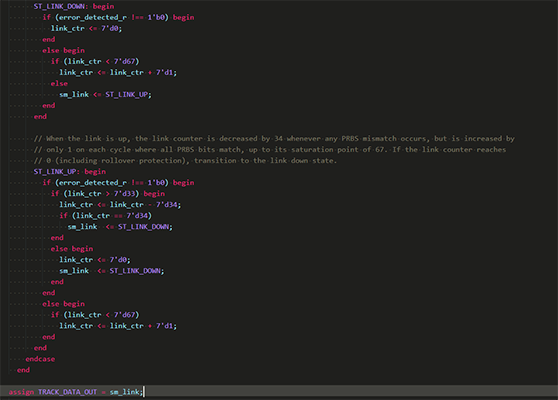This screenshot has height=400, width=558.
Task: Click the second sm_link <= ST_LINK_DOWN statement
Action: pos(112,271)
